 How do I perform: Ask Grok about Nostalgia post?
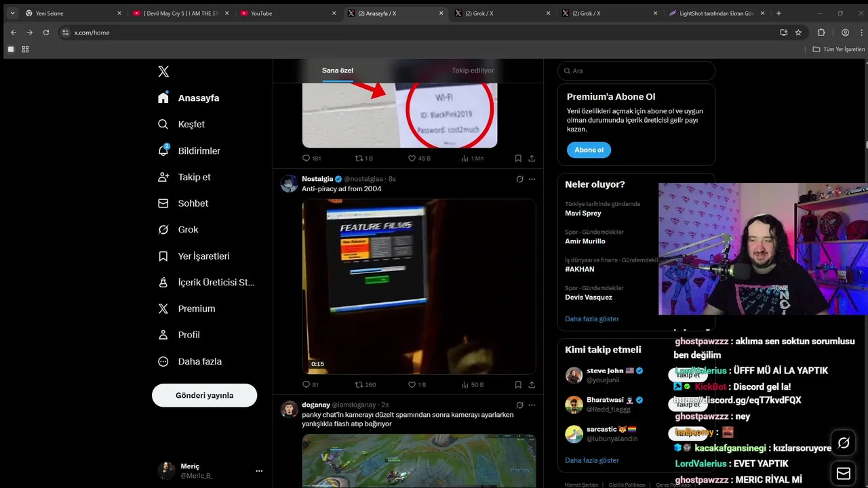(519, 179)
